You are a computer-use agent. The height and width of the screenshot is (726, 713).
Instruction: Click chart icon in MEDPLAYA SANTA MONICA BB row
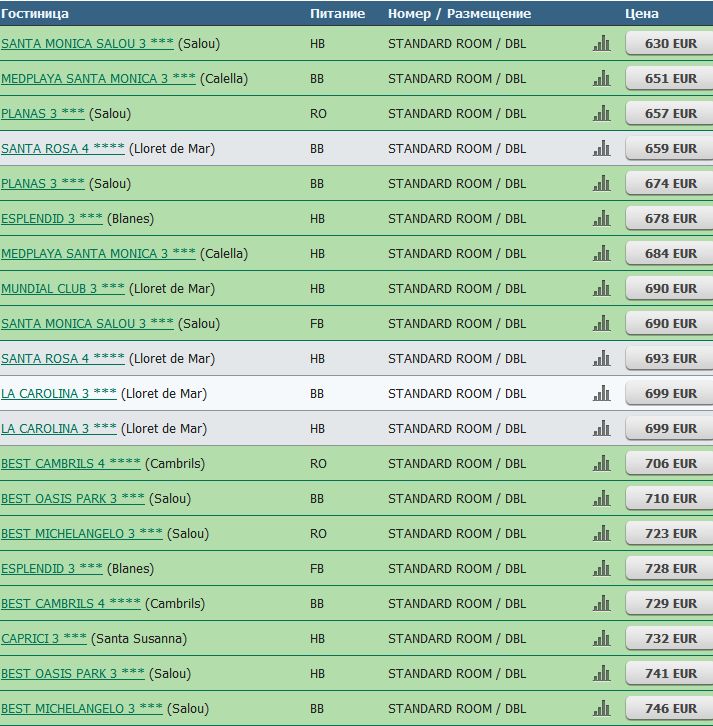click(x=601, y=78)
